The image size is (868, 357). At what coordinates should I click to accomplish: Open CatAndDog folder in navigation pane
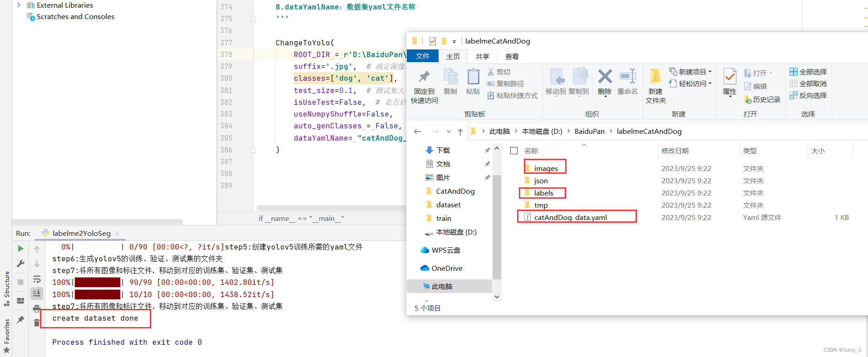[455, 191]
